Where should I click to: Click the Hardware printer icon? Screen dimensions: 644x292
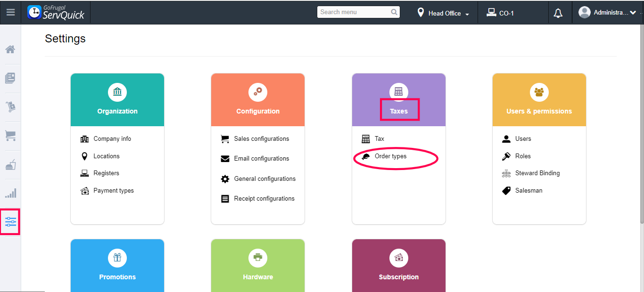[x=258, y=258]
